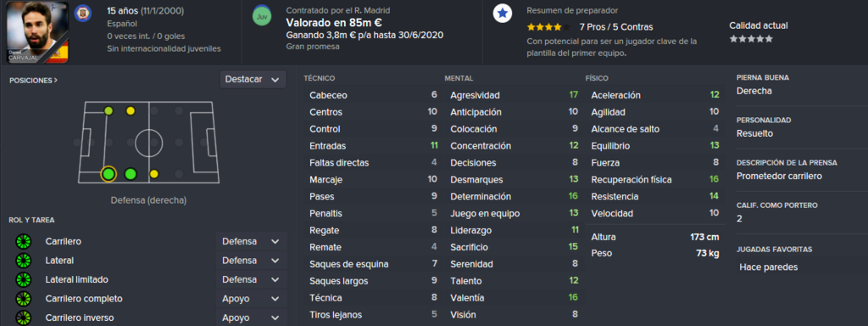This screenshot has width=868, height=326.
Task: Open the Carrilero completo Apoyo dropdown
Action: click(251, 299)
